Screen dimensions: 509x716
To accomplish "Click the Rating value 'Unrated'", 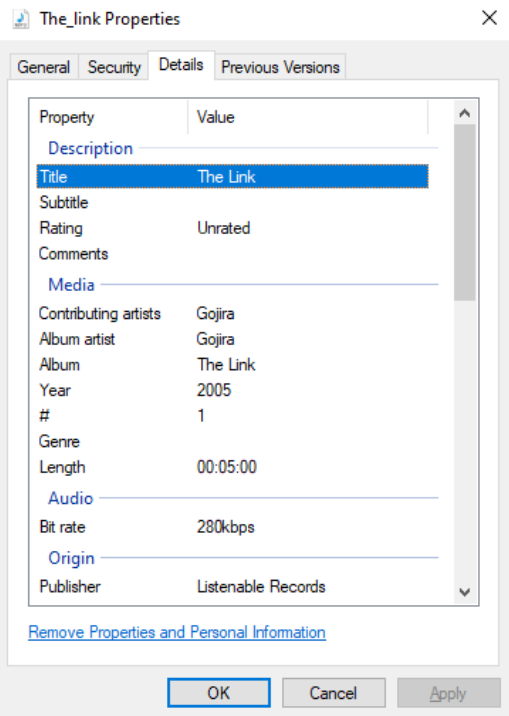I will click(x=224, y=228).
